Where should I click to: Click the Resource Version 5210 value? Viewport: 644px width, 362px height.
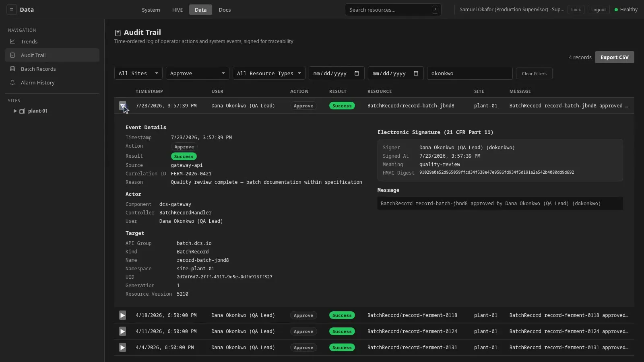182,294
